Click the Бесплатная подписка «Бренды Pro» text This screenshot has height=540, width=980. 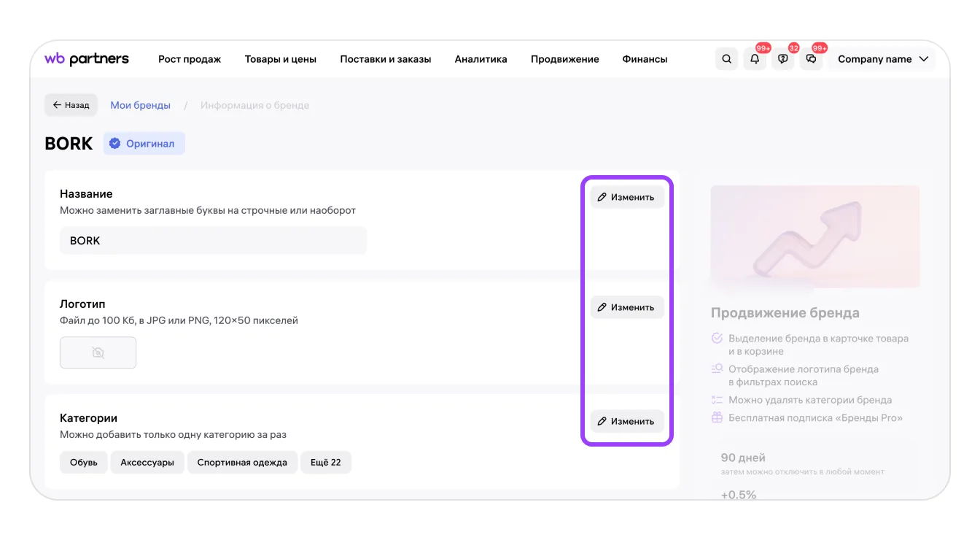[x=815, y=418]
